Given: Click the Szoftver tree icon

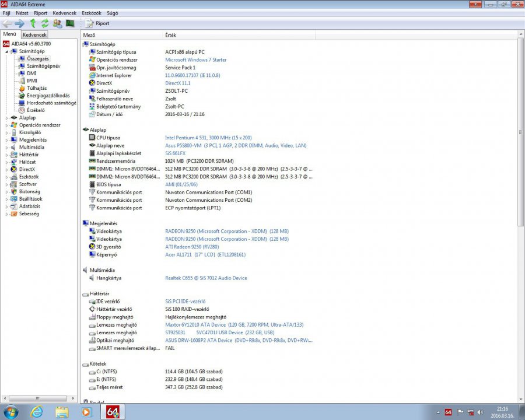Looking at the screenshot, I should pos(14,184).
